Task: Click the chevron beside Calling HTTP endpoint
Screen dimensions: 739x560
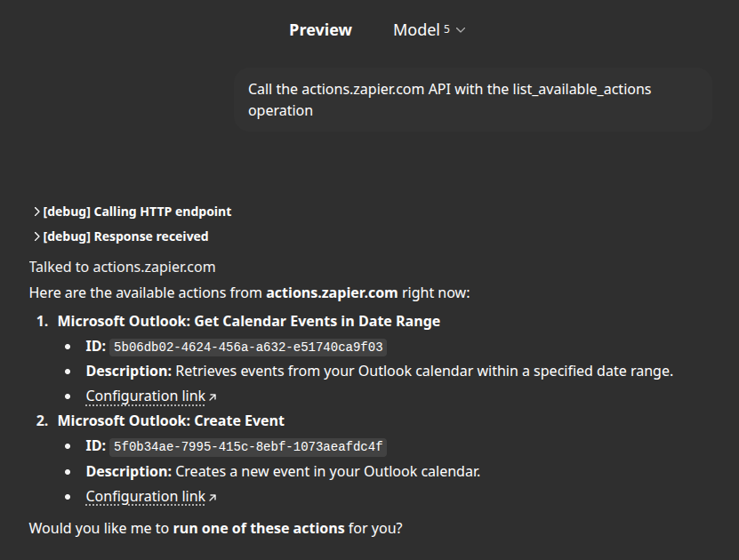Action: click(36, 212)
